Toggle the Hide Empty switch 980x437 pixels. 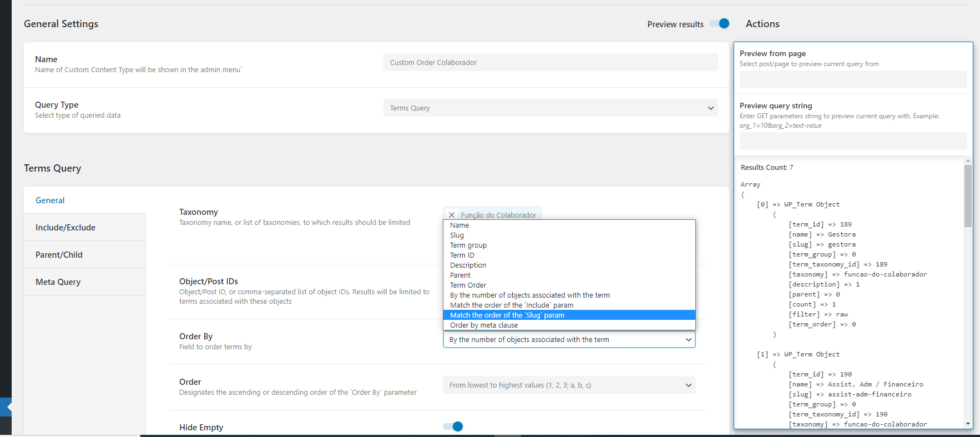click(x=453, y=426)
